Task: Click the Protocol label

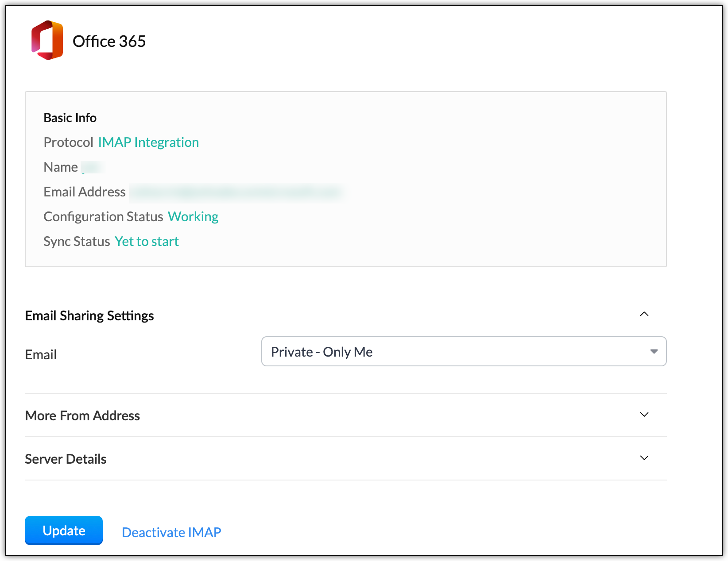Action: tap(68, 142)
